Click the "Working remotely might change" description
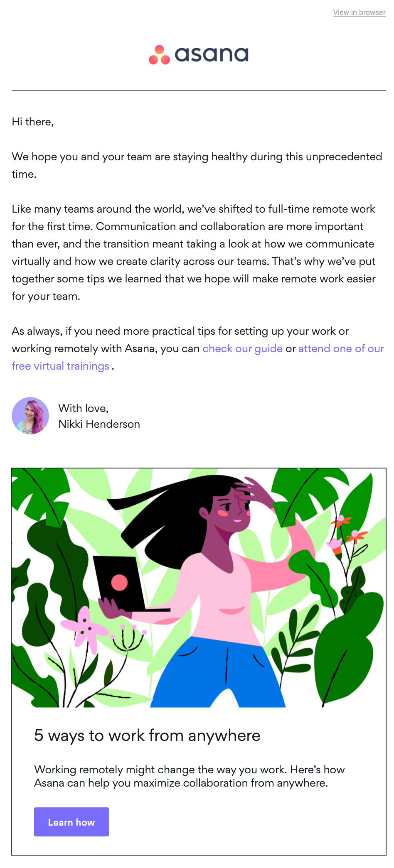 point(190,776)
